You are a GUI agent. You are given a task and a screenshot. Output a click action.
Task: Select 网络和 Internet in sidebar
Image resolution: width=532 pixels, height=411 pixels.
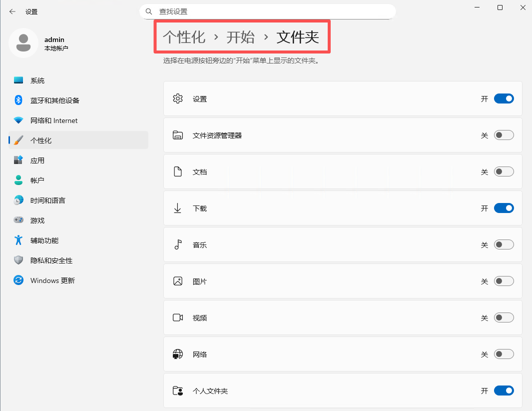[54, 120]
